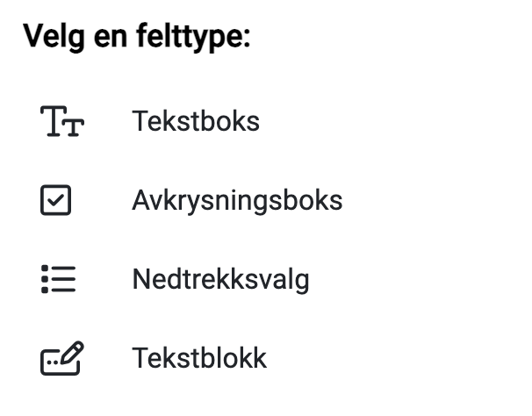
Task: Click the Tekstblokk pencil edit icon
Action: coord(62,358)
